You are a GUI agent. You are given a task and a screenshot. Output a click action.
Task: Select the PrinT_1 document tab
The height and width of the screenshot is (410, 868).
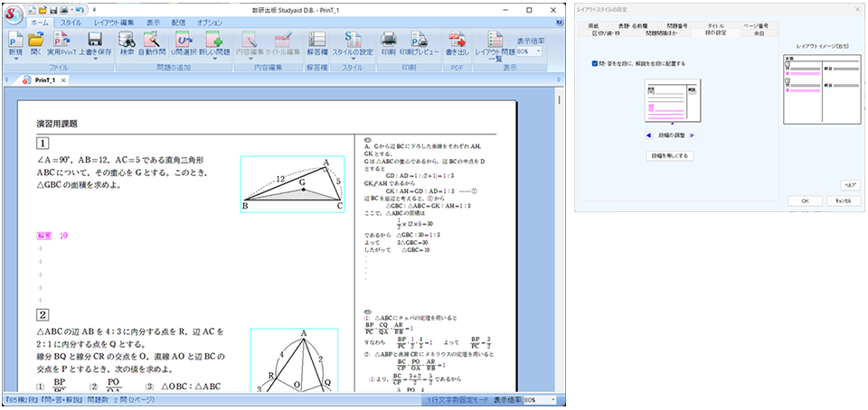pos(44,80)
